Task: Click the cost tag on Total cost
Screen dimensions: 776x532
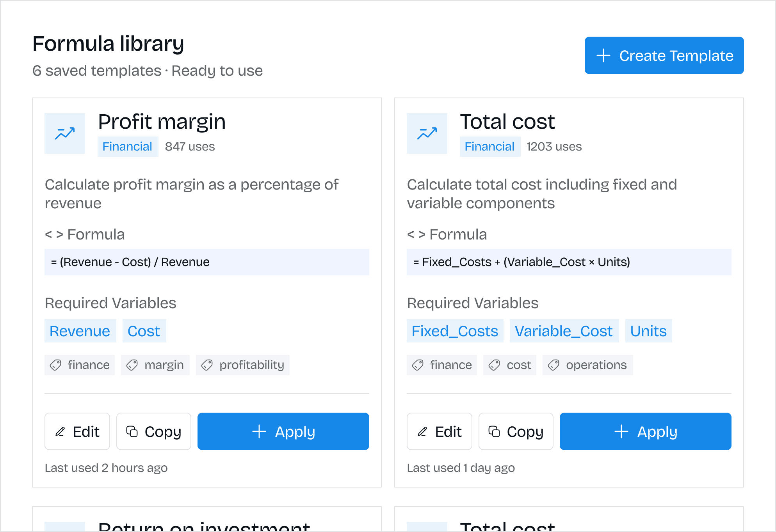Action: pos(510,365)
